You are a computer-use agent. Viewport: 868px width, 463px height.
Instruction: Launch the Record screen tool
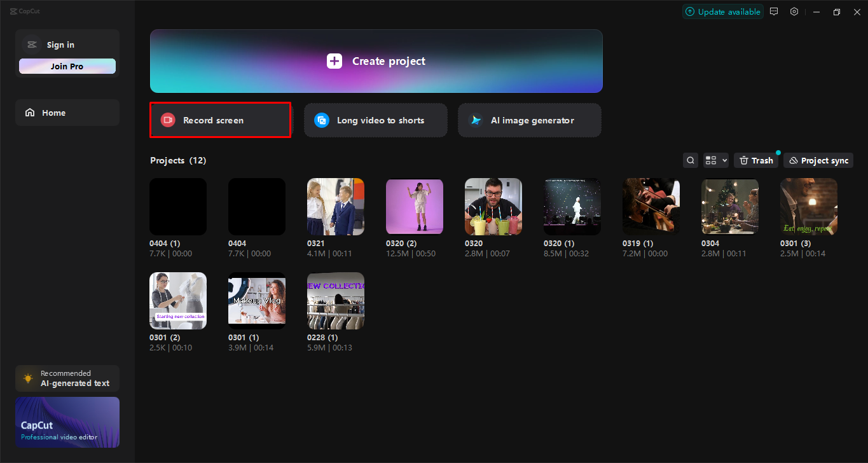220,120
